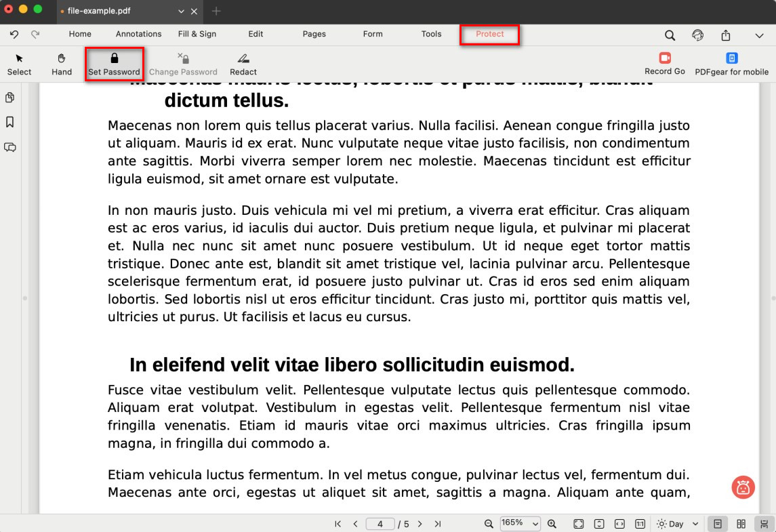Image resolution: width=776 pixels, height=532 pixels.
Task: Select the Redact tool
Action: (243, 64)
